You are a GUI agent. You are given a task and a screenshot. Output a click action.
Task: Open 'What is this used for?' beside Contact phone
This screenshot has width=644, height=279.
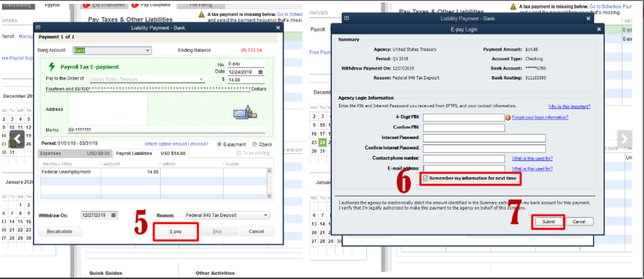(x=532, y=159)
